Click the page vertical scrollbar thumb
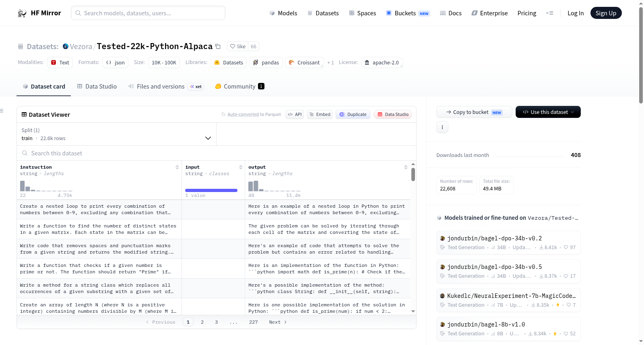 pos(641,55)
